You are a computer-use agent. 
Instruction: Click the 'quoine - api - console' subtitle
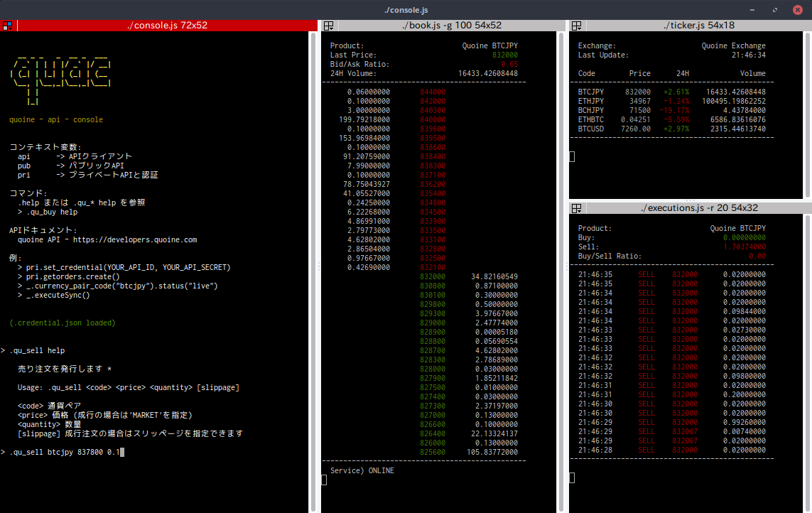(x=56, y=119)
